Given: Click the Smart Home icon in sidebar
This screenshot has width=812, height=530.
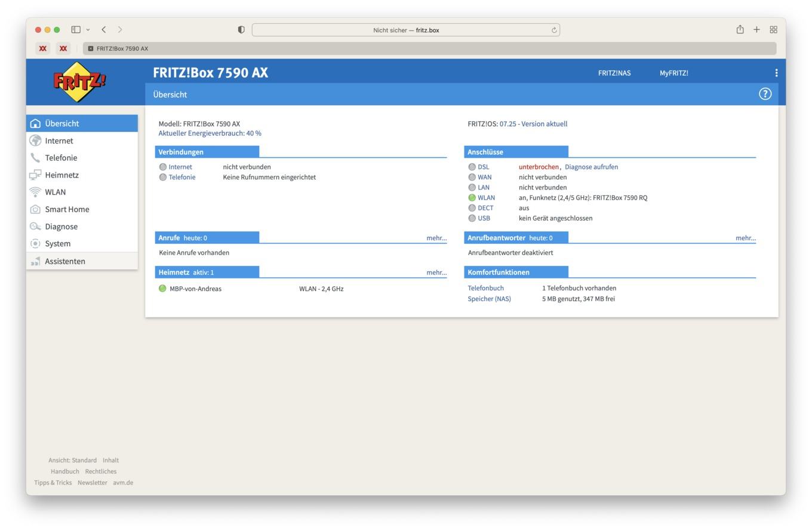Looking at the screenshot, I should 35,209.
